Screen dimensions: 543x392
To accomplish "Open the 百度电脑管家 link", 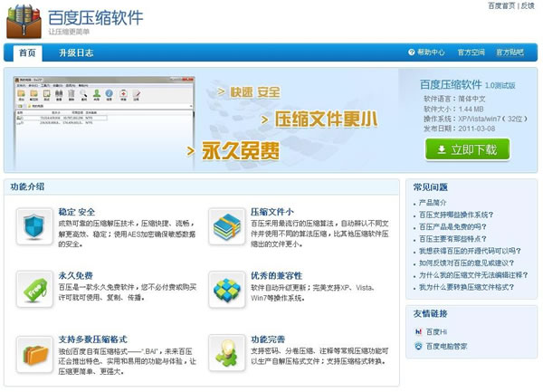I will click(x=446, y=346).
